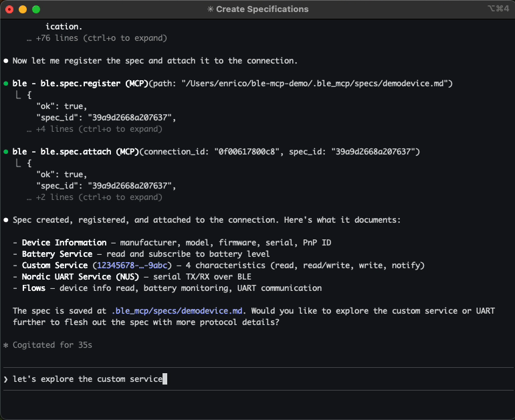
Task: Expand the +2 lines attach output
Action: [94, 197]
